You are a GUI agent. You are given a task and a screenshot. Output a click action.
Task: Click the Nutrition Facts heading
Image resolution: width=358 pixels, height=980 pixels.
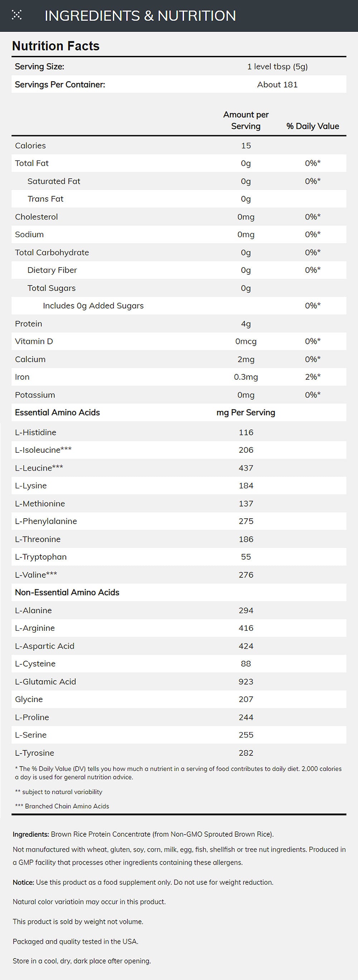point(56,46)
